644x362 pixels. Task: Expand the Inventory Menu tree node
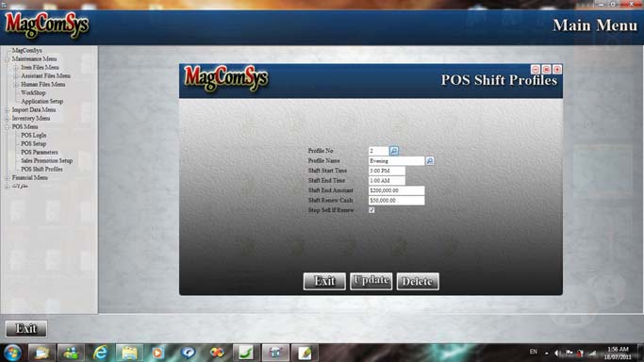7,119
